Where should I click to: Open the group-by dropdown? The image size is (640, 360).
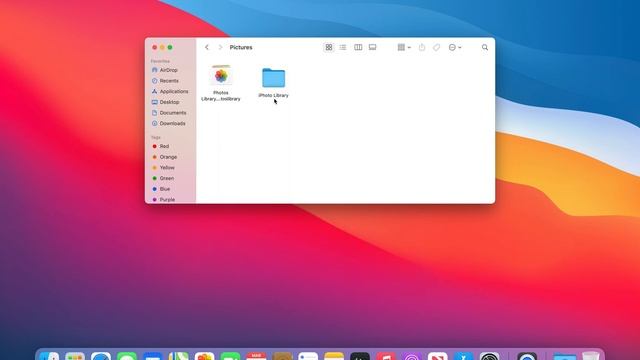[404, 47]
